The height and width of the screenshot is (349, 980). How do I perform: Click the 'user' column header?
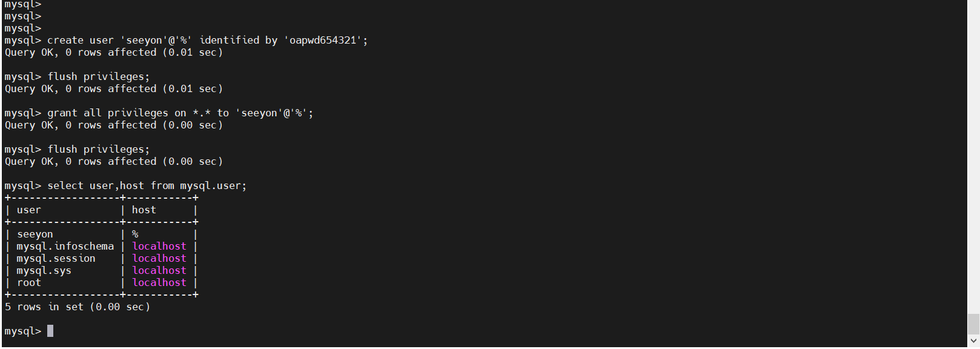pos(29,210)
